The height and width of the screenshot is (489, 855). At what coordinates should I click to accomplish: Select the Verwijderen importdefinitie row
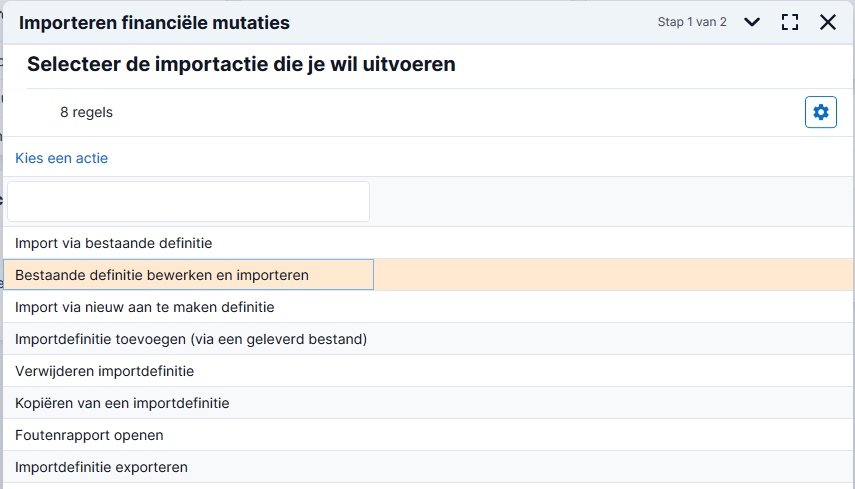(x=428, y=371)
